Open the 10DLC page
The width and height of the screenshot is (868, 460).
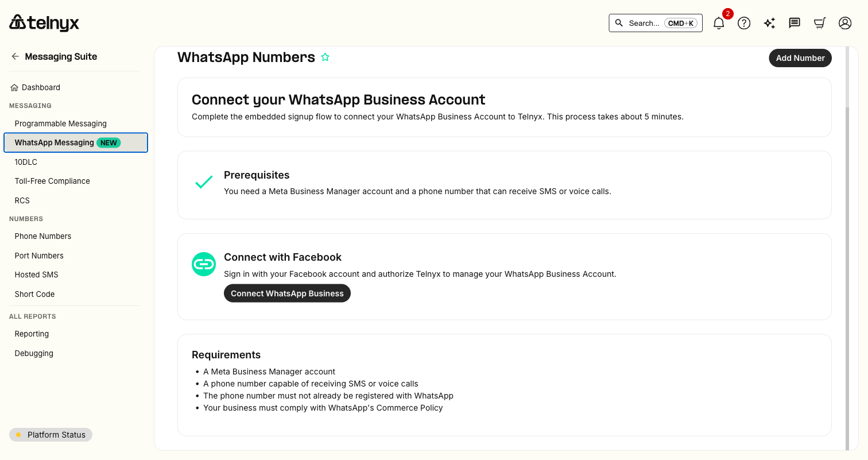coord(26,162)
